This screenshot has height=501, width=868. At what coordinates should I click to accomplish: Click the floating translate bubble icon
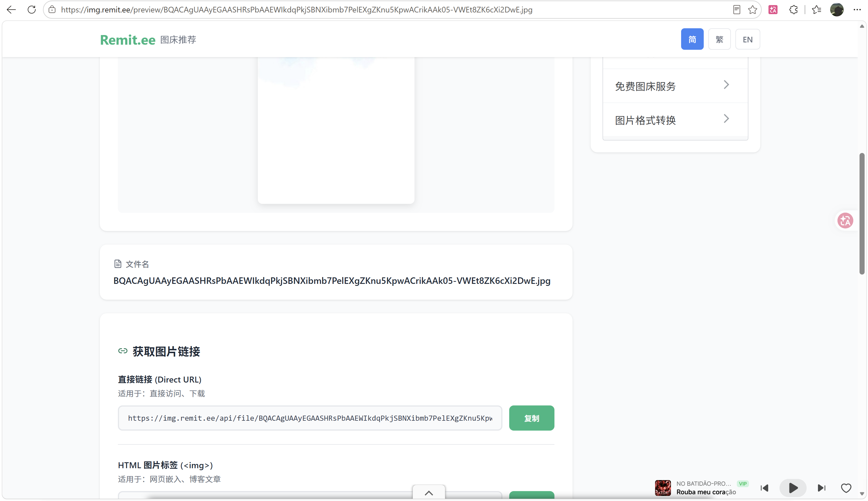point(845,221)
